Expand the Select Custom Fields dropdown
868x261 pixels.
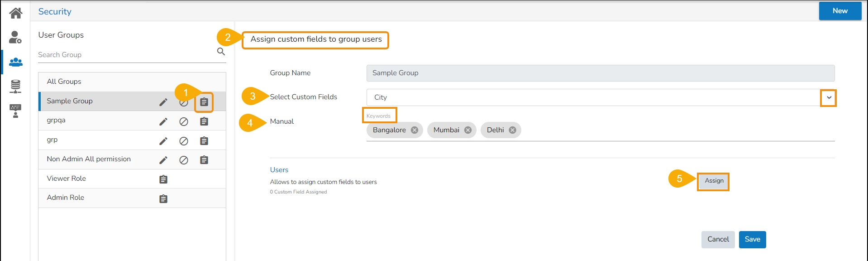pos(829,97)
